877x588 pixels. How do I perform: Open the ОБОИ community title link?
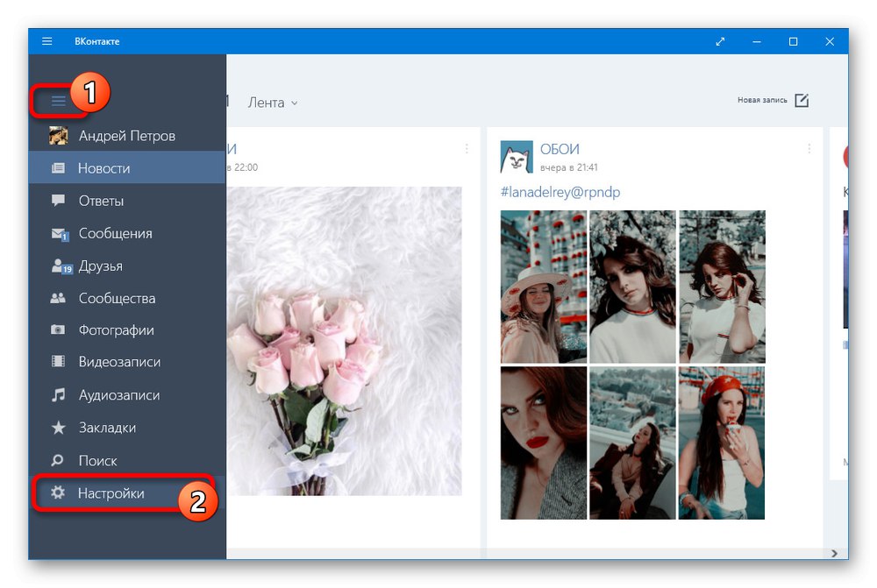(560, 149)
